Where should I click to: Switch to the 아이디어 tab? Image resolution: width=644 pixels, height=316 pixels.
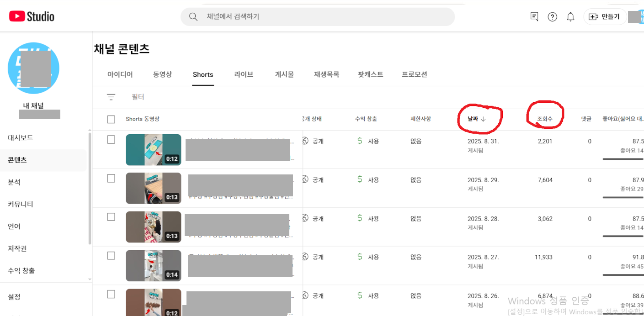pos(120,74)
